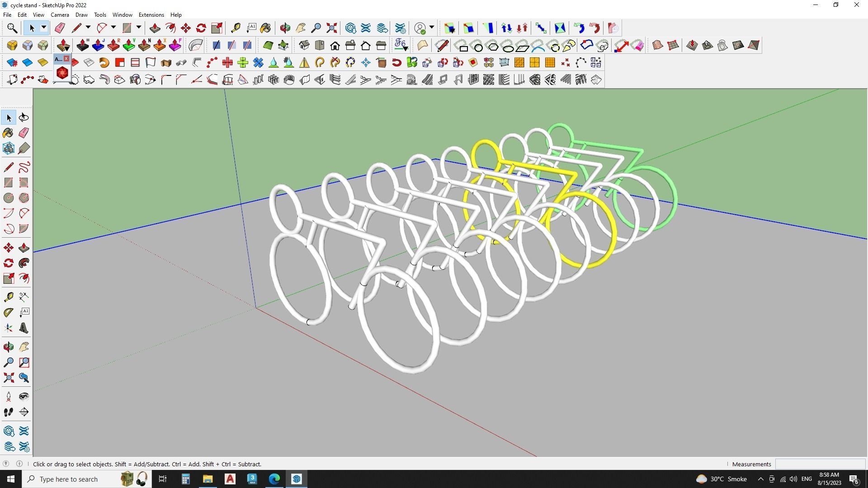Choose the Paint Bucket tool in left panel
The height and width of the screenshot is (488, 868).
8,133
